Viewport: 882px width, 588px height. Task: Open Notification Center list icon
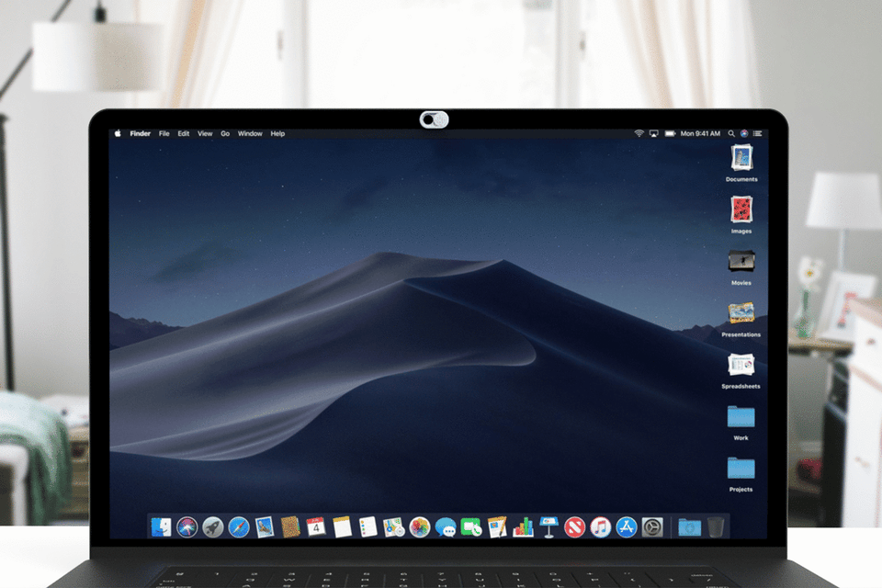758,133
